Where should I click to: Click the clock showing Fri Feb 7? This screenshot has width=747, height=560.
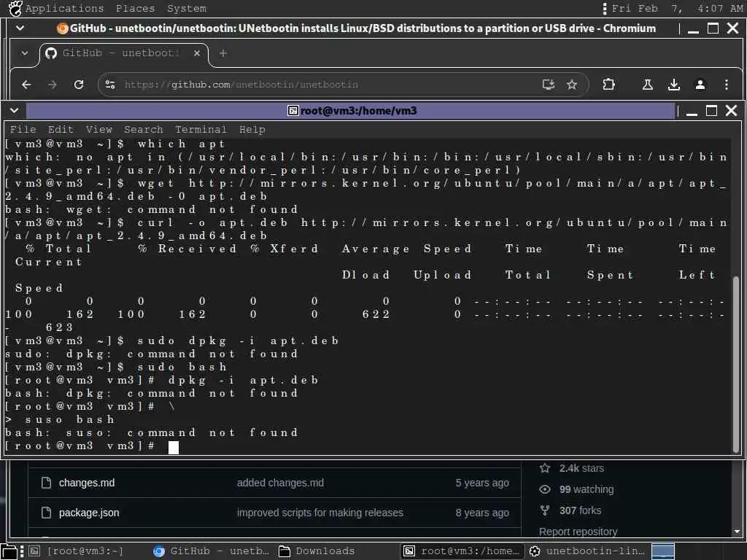pos(677,9)
